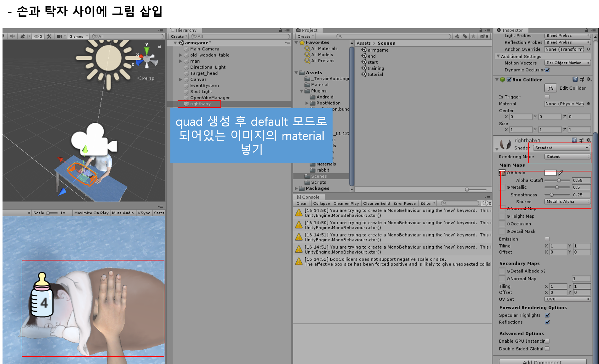Switch to Console tab
The image size is (599, 364).
click(308, 197)
